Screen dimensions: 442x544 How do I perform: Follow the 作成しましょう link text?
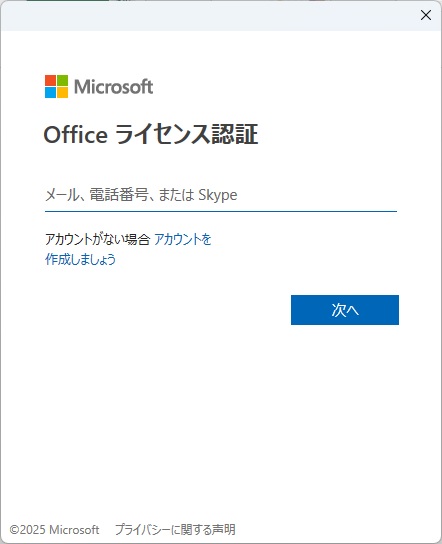(80, 259)
